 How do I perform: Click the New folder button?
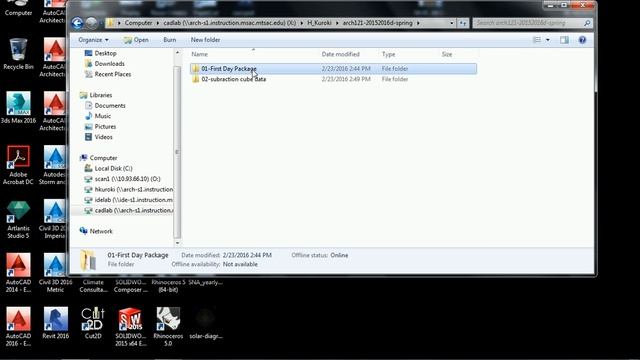[205, 40]
